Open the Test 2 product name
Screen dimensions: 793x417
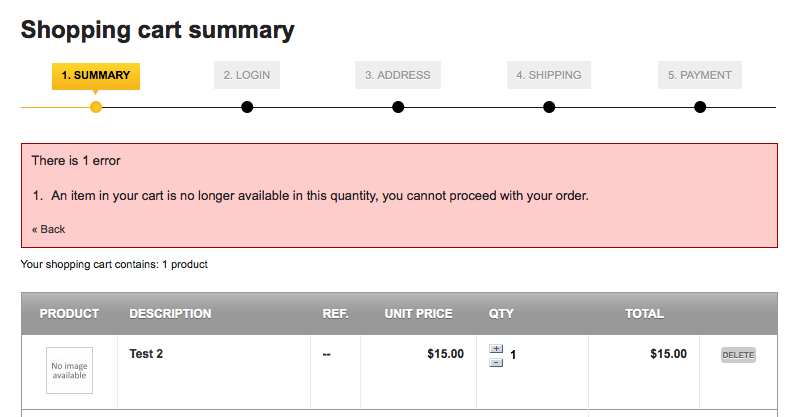(x=146, y=354)
